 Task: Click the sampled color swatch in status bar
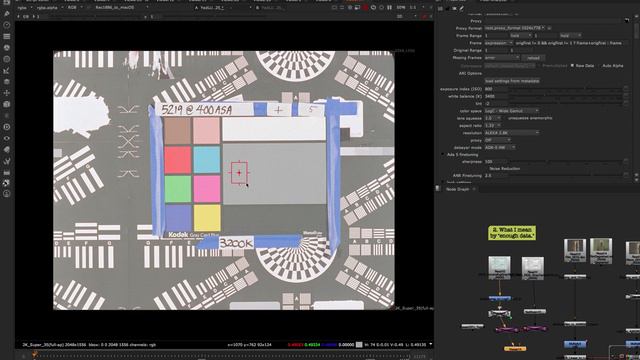click(359, 345)
